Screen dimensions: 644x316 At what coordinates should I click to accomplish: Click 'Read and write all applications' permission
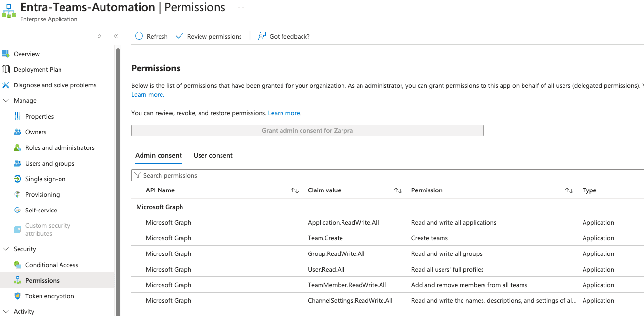coord(454,222)
